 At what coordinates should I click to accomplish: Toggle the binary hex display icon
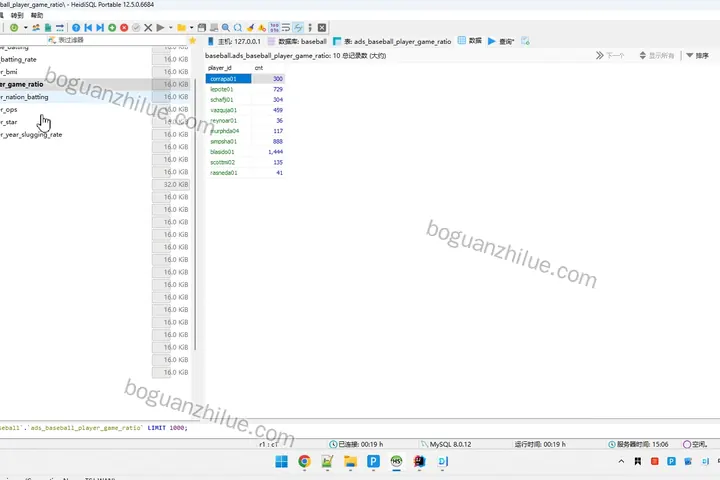point(274,28)
